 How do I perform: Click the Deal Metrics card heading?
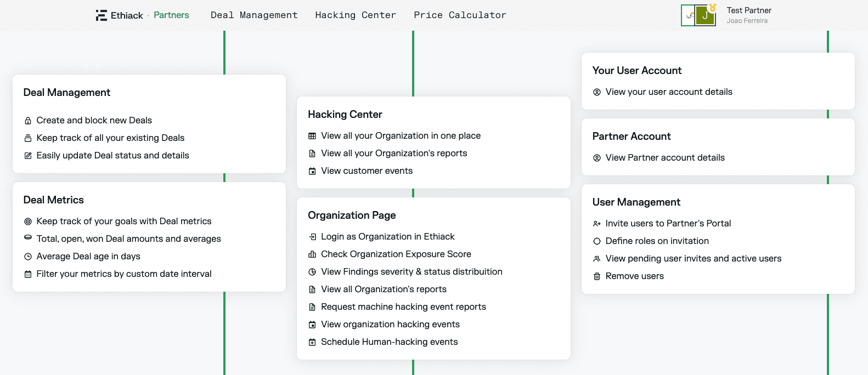[x=54, y=200]
